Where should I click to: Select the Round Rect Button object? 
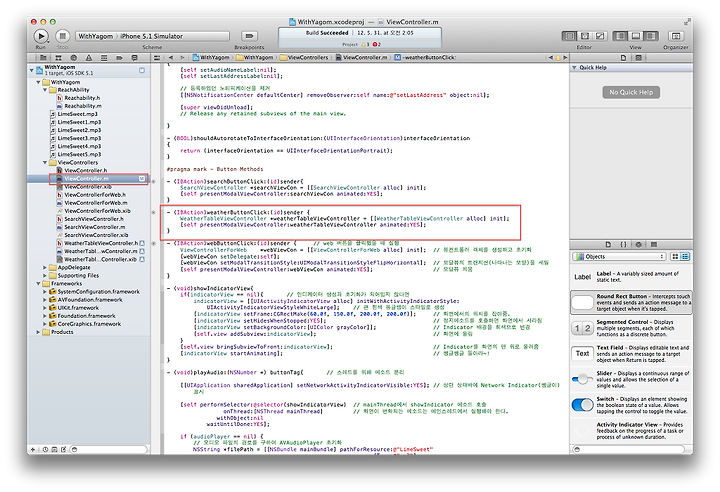pyautogui.click(x=631, y=303)
